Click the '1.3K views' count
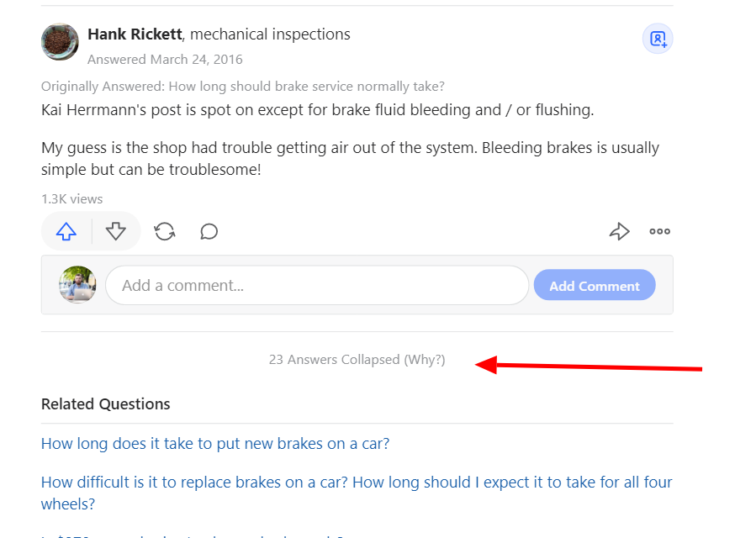Viewport: 756px width, 538px height. coord(71,199)
